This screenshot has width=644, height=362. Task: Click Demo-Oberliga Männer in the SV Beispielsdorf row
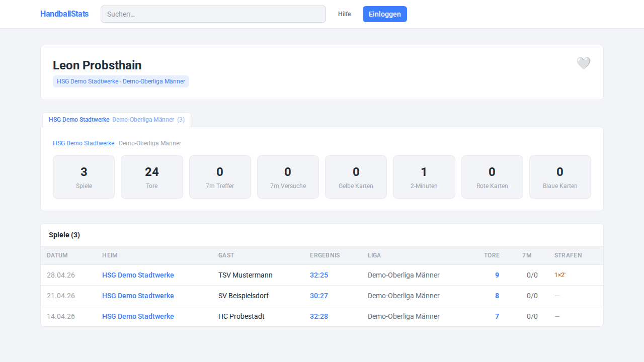pos(404,296)
